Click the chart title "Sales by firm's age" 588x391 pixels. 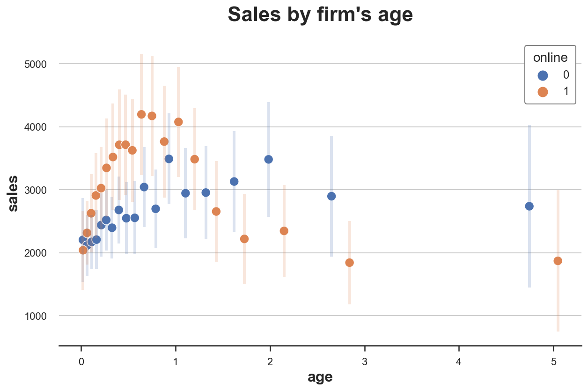click(320, 15)
